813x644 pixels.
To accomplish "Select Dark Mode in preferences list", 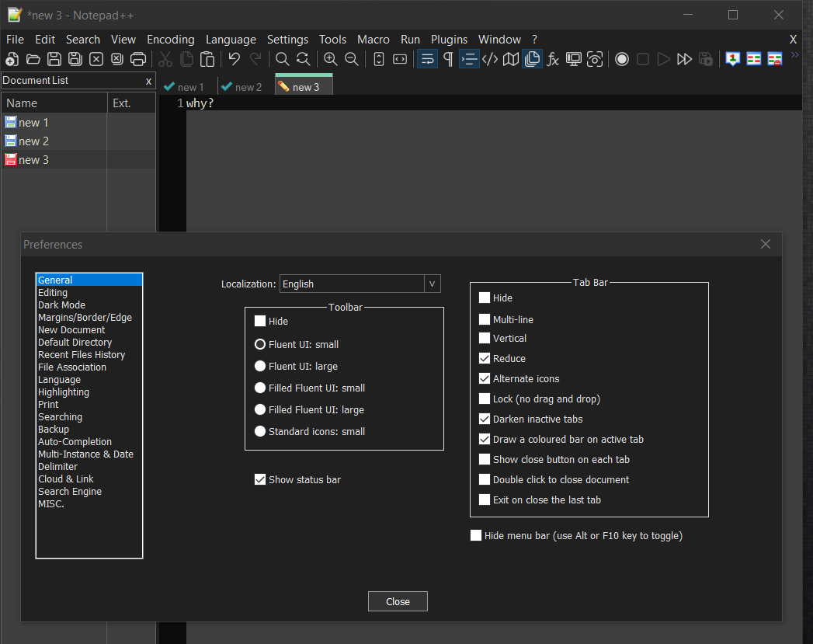I will [x=61, y=305].
